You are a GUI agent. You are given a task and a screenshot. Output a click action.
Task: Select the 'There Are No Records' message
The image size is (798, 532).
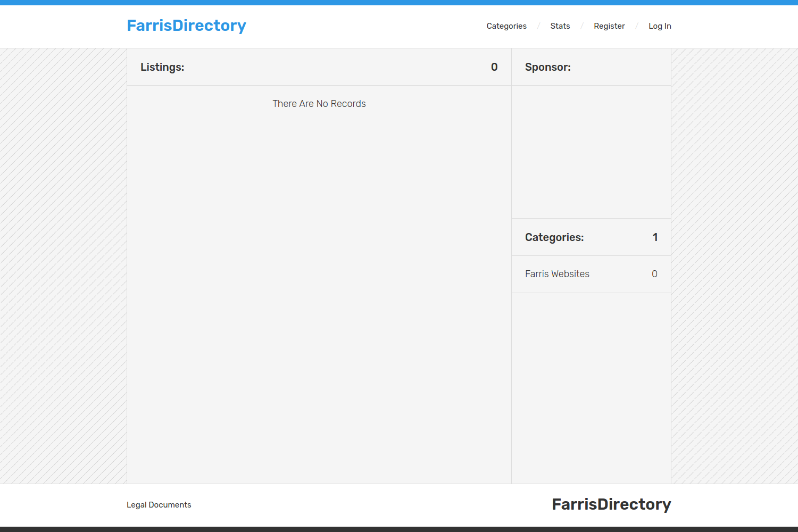(x=319, y=104)
